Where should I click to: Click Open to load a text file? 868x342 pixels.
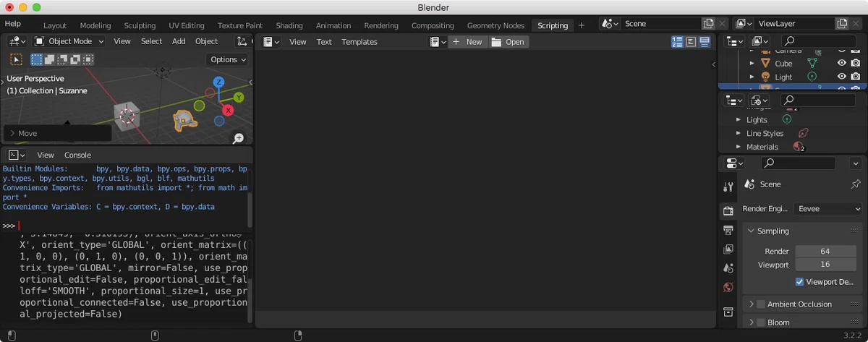[x=509, y=42]
